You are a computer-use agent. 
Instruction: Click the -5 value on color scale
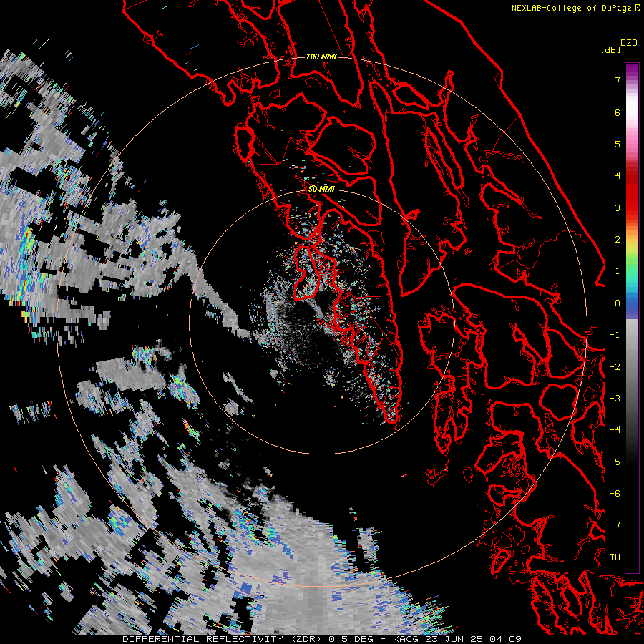coord(615,462)
